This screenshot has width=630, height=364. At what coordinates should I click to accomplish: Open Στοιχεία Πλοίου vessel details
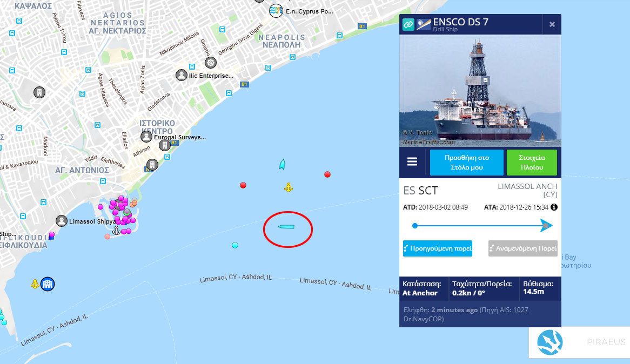coord(532,163)
